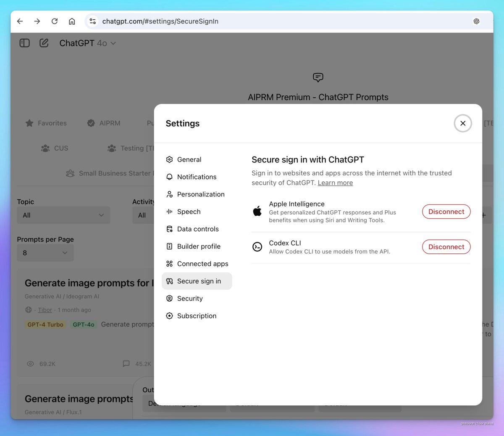Click the Generative AI / Flux.1 category text
This screenshot has height=436, width=504.
pos(53,413)
